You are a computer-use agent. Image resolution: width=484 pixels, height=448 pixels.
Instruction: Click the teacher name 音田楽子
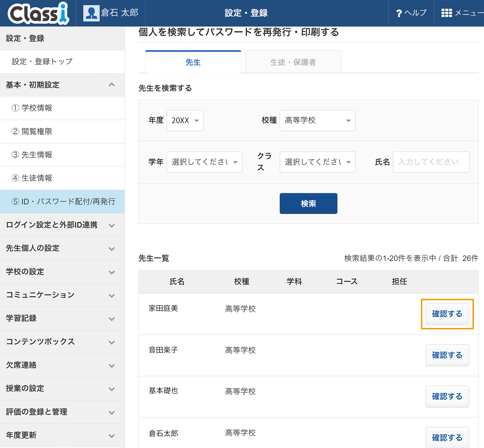pyautogui.click(x=163, y=350)
